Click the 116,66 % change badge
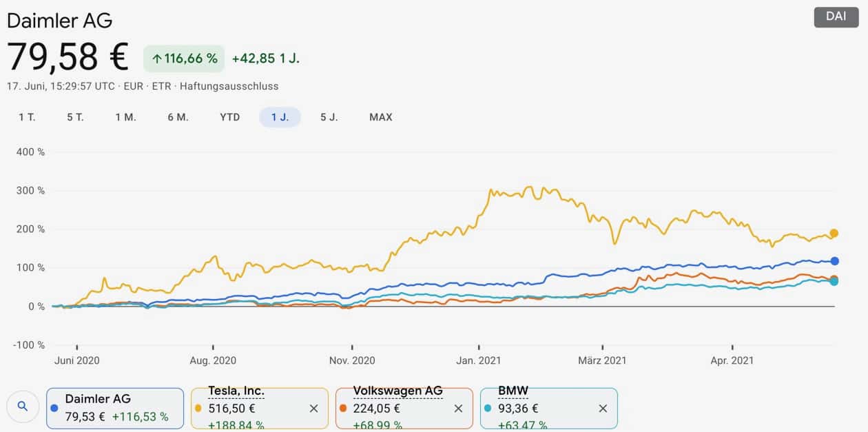Screen dimensions: 868x432 (x=184, y=59)
